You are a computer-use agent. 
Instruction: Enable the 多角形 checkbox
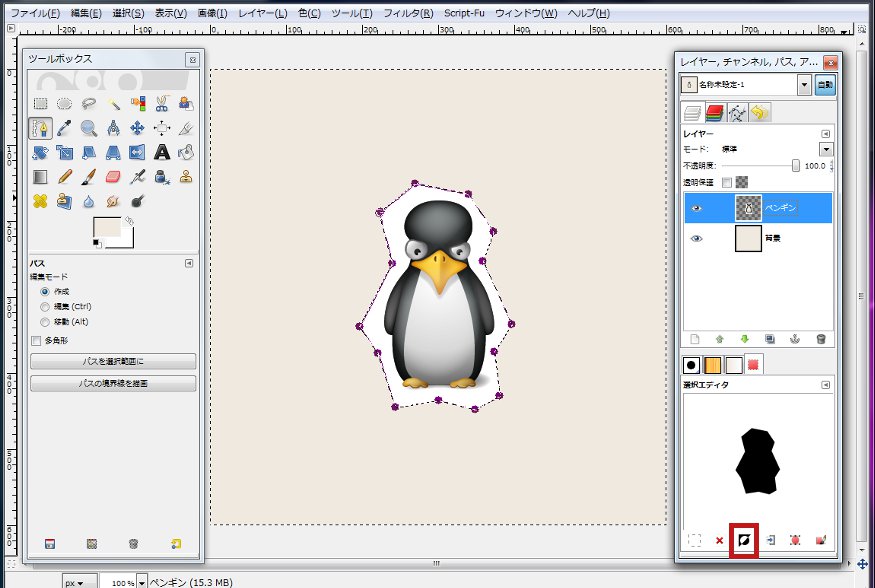click(x=37, y=340)
